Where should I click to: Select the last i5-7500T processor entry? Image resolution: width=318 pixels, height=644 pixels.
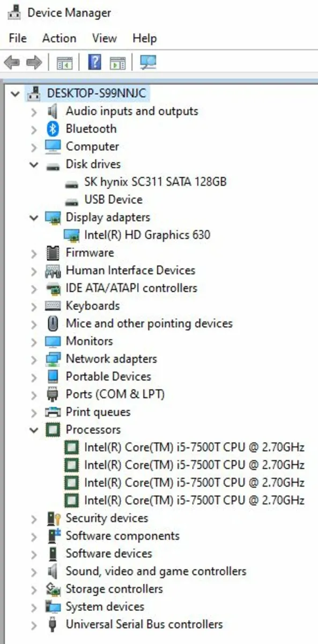tap(194, 501)
